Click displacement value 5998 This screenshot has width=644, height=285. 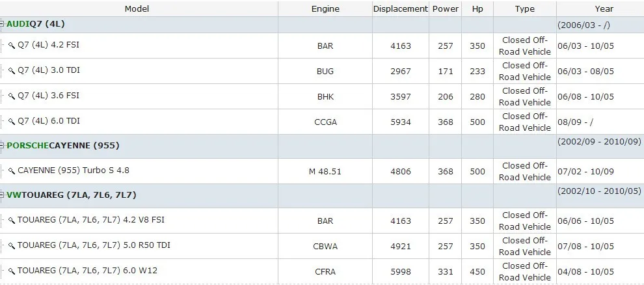pyautogui.click(x=401, y=272)
